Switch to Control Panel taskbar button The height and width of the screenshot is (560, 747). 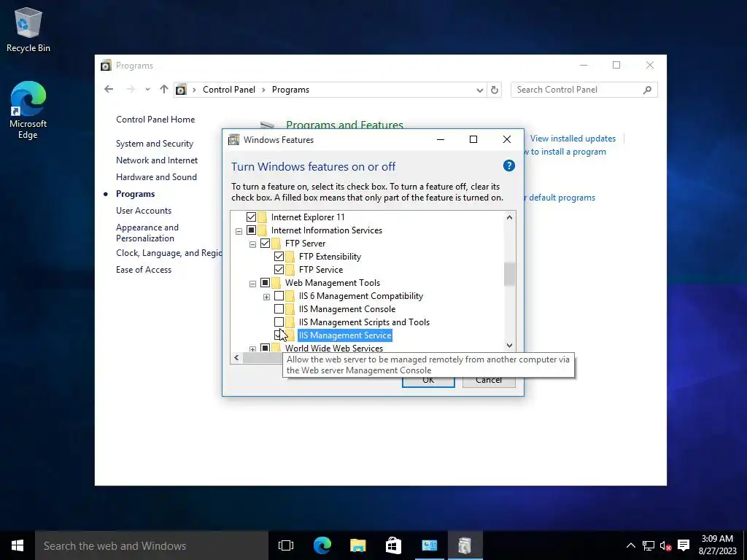tap(429, 545)
